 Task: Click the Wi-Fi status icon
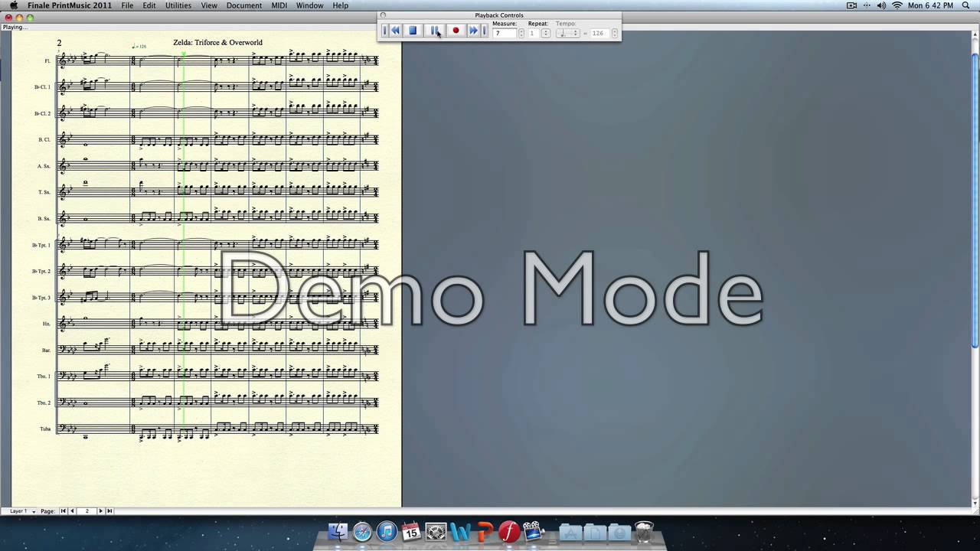pyautogui.click(x=897, y=5)
